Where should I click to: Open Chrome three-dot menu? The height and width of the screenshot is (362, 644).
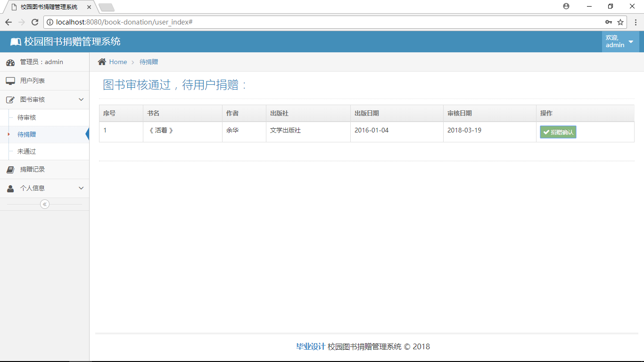click(636, 22)
